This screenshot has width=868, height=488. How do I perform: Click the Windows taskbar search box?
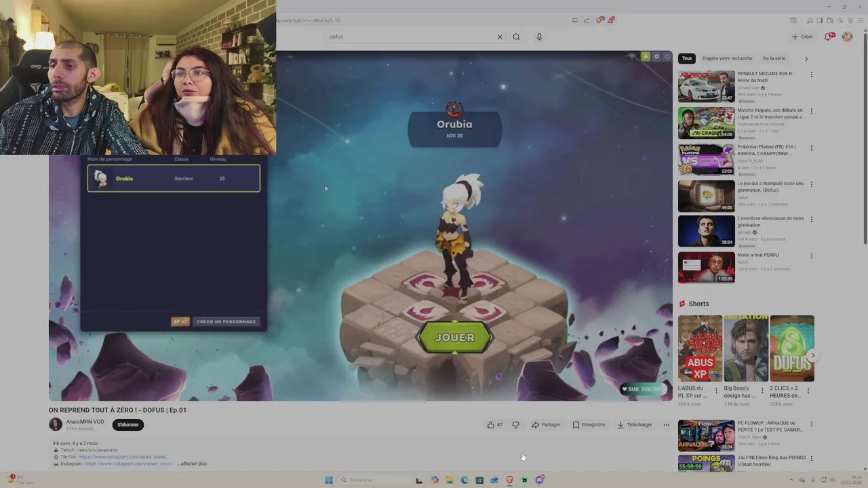(x=374, y=480)
